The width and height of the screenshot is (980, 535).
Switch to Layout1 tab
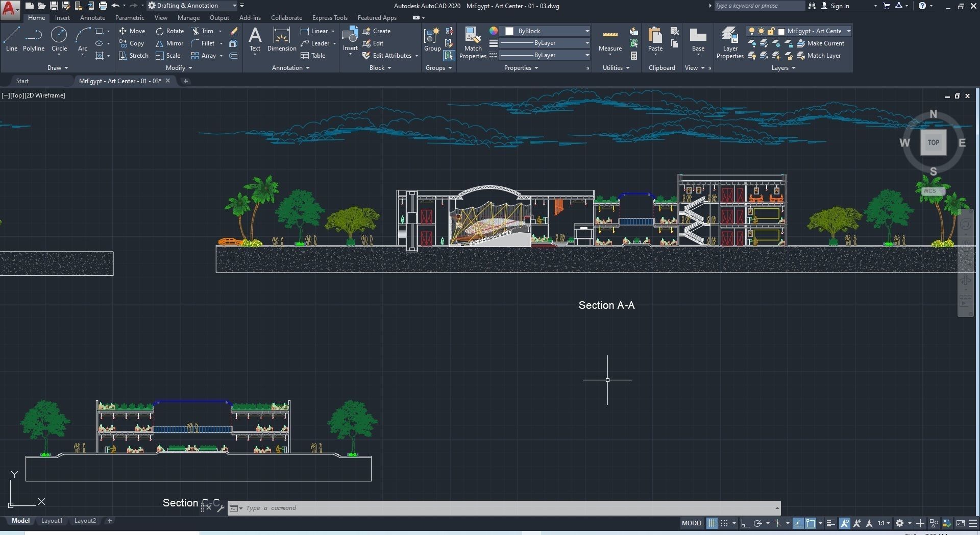click(52, 521)
